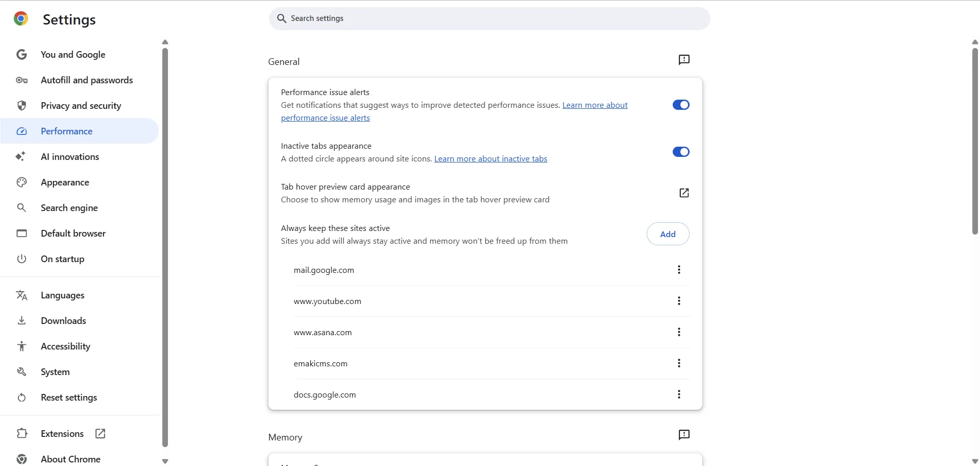
Task: Open more actions for emakicms.com
Action: 679,363
